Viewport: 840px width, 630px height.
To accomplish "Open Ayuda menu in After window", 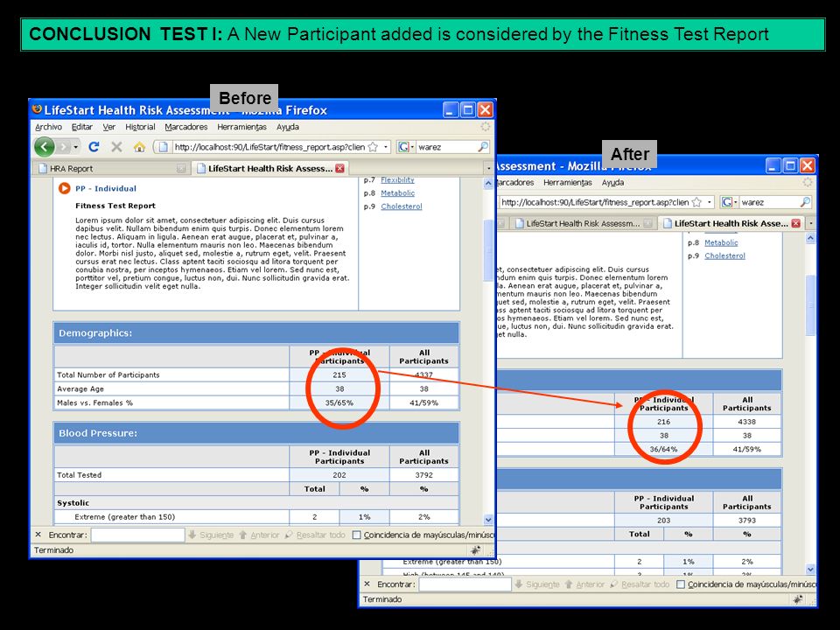I will click(612, 183).
